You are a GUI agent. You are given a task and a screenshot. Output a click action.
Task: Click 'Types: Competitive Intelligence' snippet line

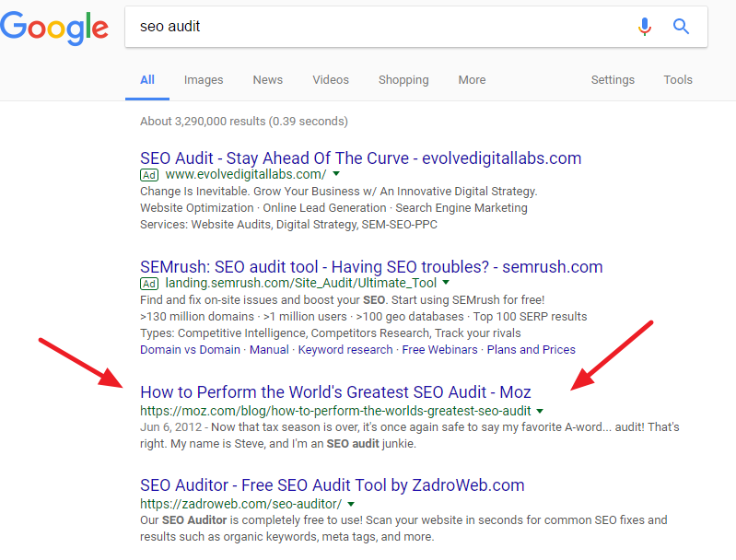tap(331, 332)
